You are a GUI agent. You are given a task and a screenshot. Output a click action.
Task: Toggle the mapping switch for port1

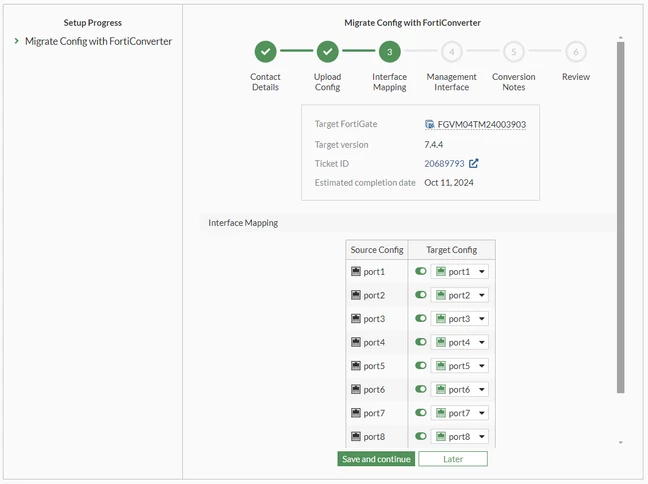421,271
